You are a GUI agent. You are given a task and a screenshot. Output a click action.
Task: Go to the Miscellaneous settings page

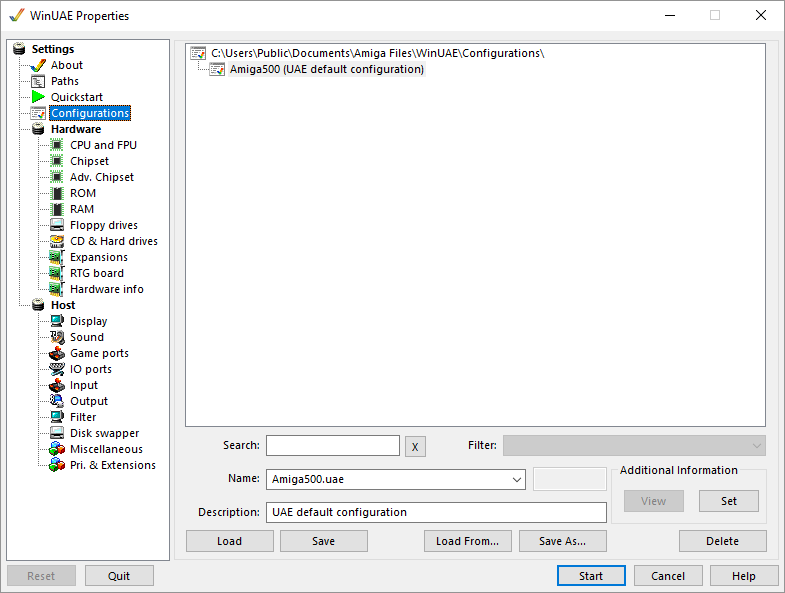(x=106, y=449)
